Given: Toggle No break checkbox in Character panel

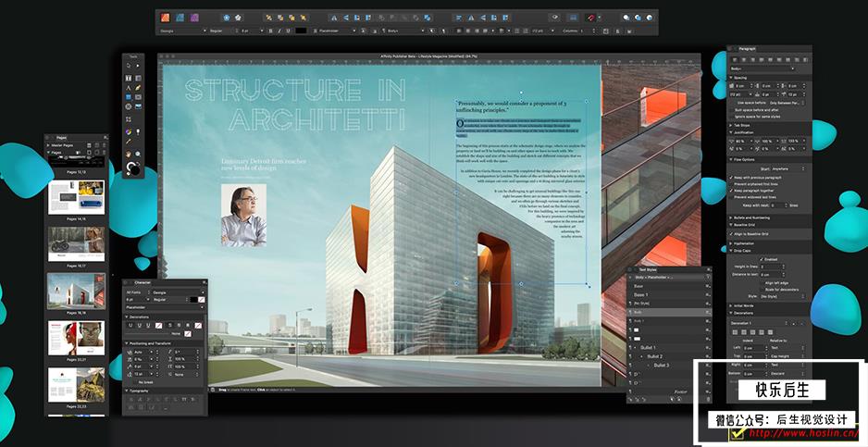Looking at the screenshot, I should point(136,382).
